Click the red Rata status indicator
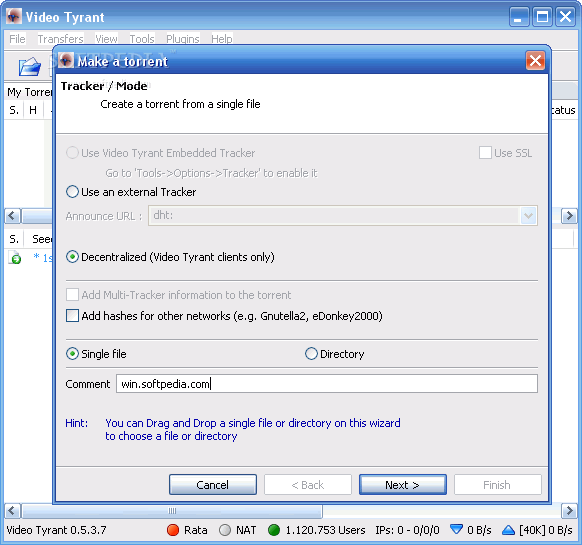 tap(173, 530)
